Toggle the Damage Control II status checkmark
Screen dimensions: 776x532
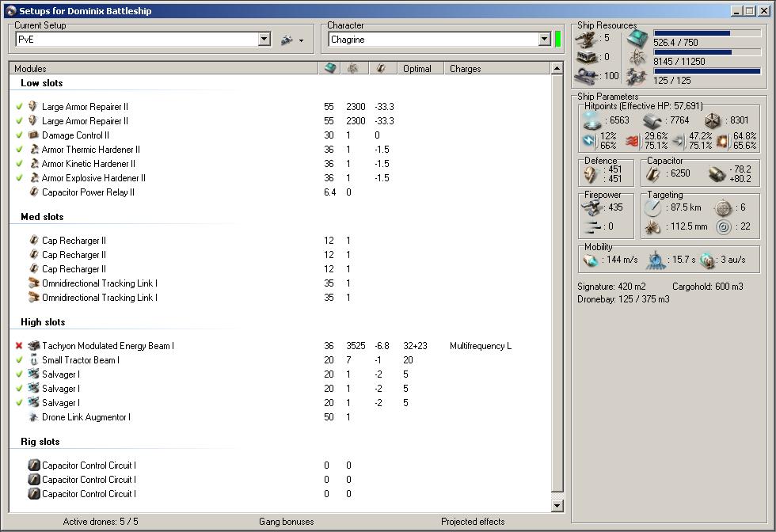click(19, 135)
